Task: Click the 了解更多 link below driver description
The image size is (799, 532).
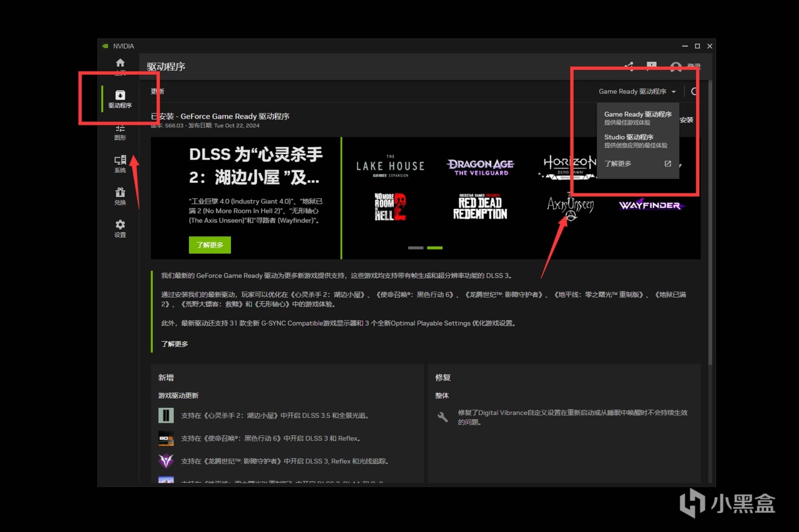Action: (x=175, y=344)
